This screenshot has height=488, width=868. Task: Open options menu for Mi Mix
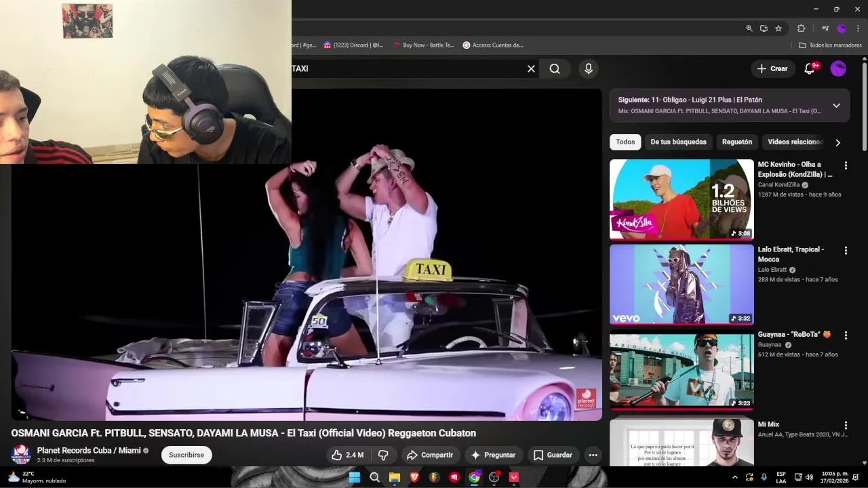[846, 426]
